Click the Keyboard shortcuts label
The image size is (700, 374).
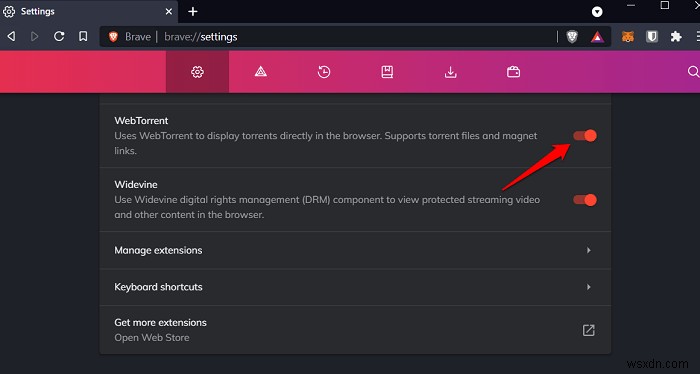click(158, 287)
